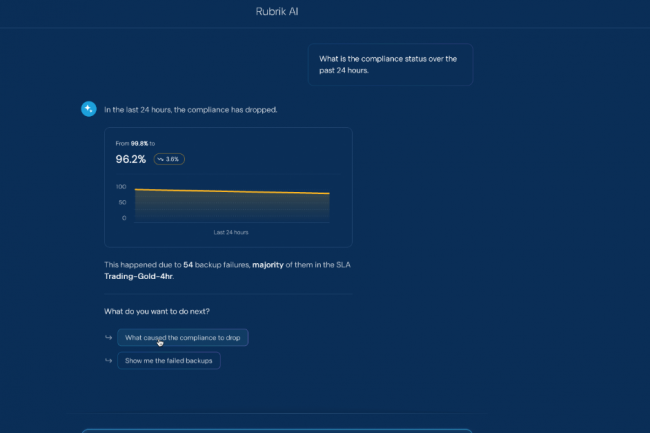Choose 'What caused the compliance to drop' suggestion
Viewport: 650px width, 433px height.
[x=183, y=338]
